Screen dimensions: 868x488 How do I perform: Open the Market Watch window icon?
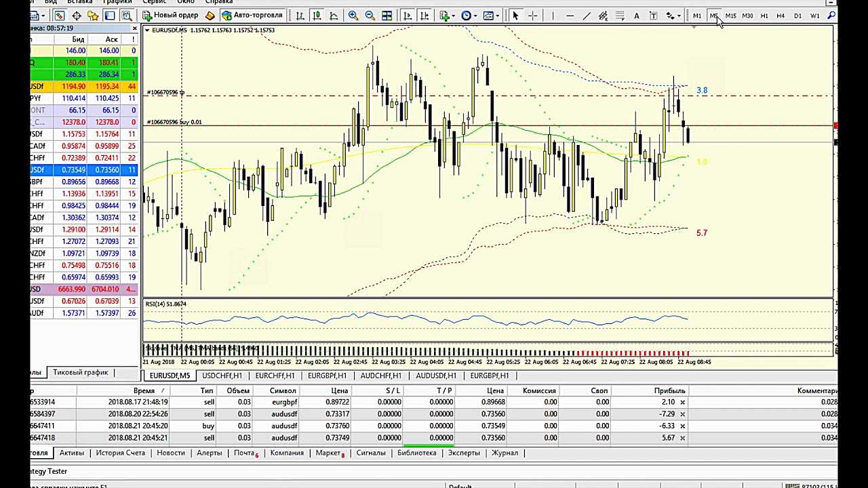[x=60, y=16]
